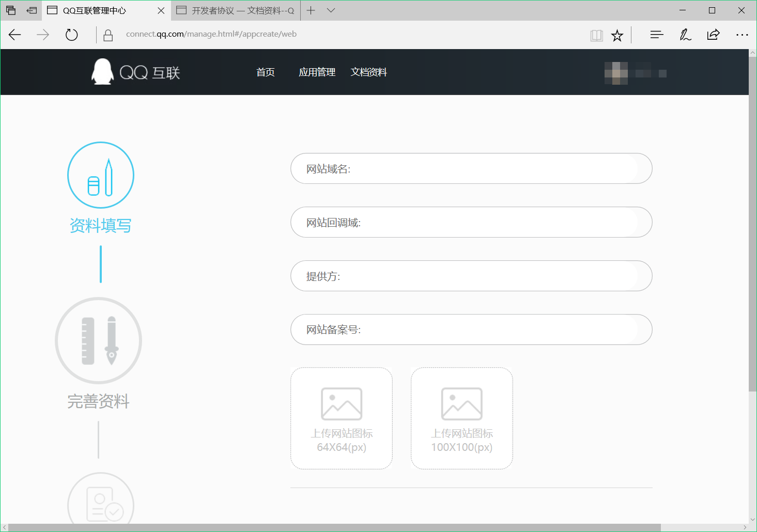Click the 完善资料 ruler and pen icon

coord(98,340)
